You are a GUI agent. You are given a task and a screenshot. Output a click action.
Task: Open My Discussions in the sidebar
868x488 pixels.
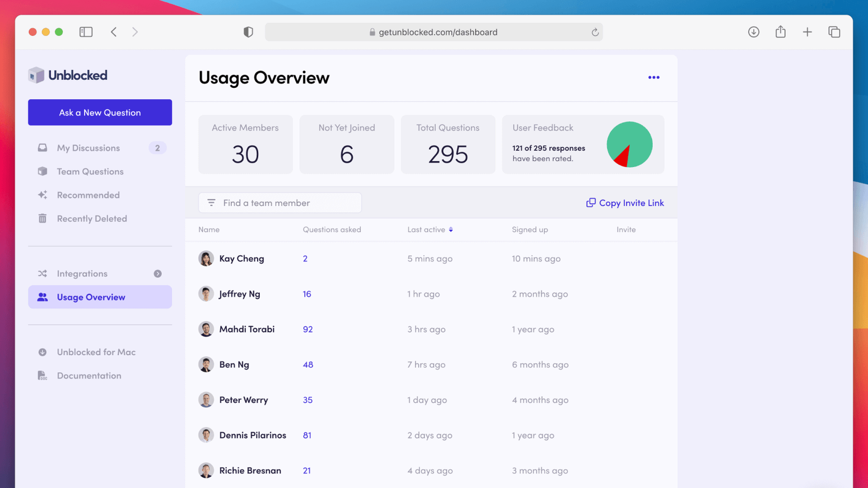[100, 148]
